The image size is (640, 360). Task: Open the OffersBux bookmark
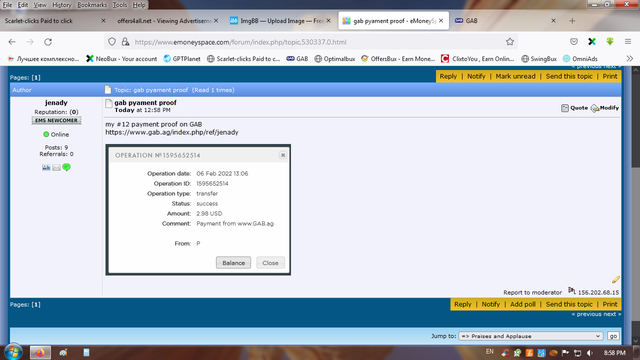click(398, 59)
